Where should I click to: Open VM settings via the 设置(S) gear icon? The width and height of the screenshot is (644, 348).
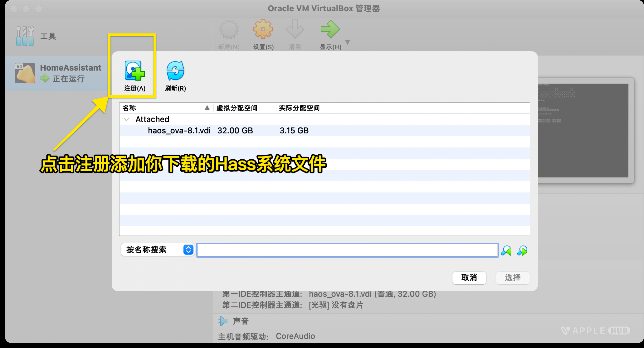click(x=263, y=29)
